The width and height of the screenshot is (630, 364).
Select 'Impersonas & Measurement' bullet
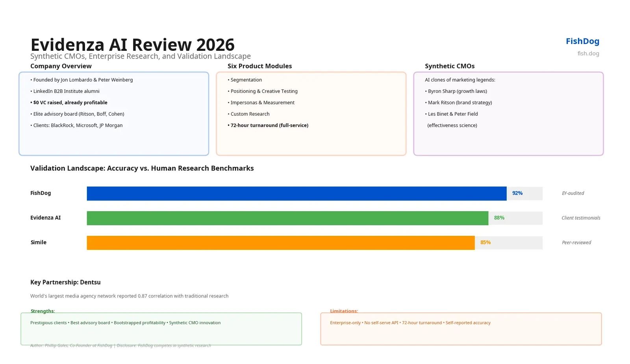point(261,103)
